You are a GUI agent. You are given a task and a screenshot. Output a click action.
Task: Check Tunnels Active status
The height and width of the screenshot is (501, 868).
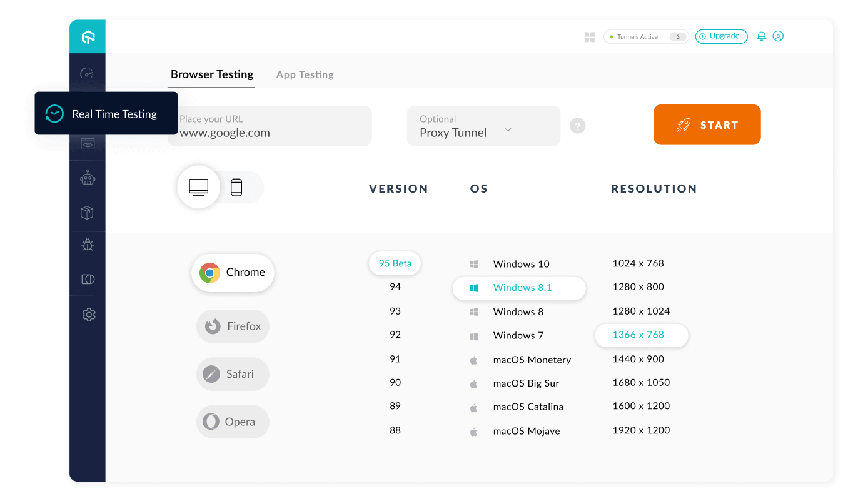coord(645,36)
